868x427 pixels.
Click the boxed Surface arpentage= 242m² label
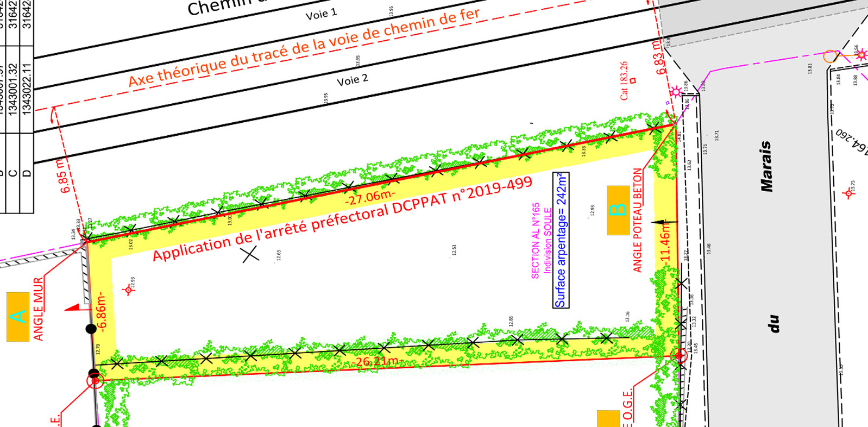561,240
